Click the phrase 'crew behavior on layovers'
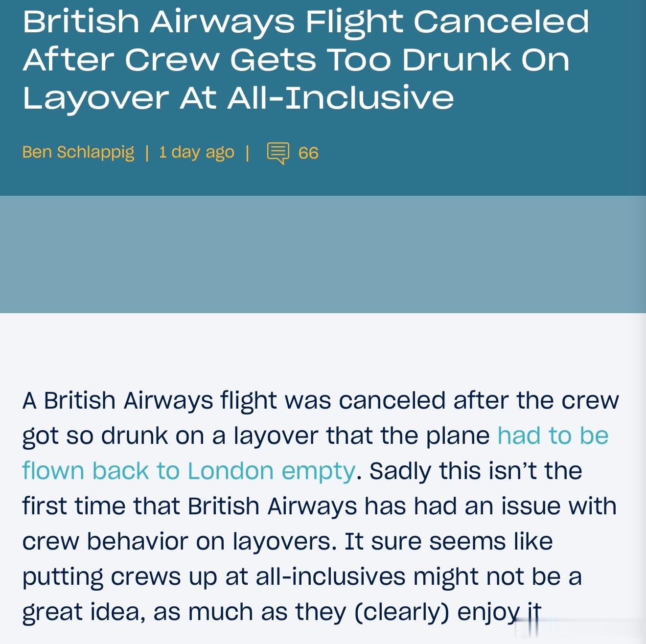 point(179,541)
